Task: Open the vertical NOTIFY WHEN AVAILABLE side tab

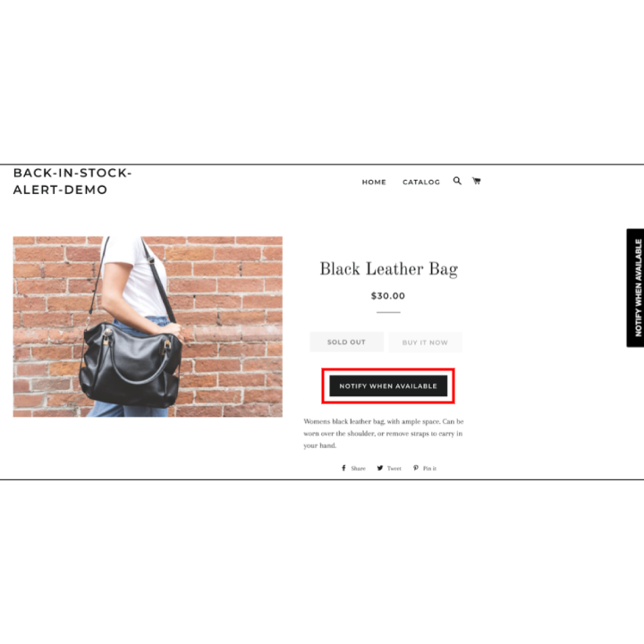Action: pyautogui.click(x=635, y=287)
